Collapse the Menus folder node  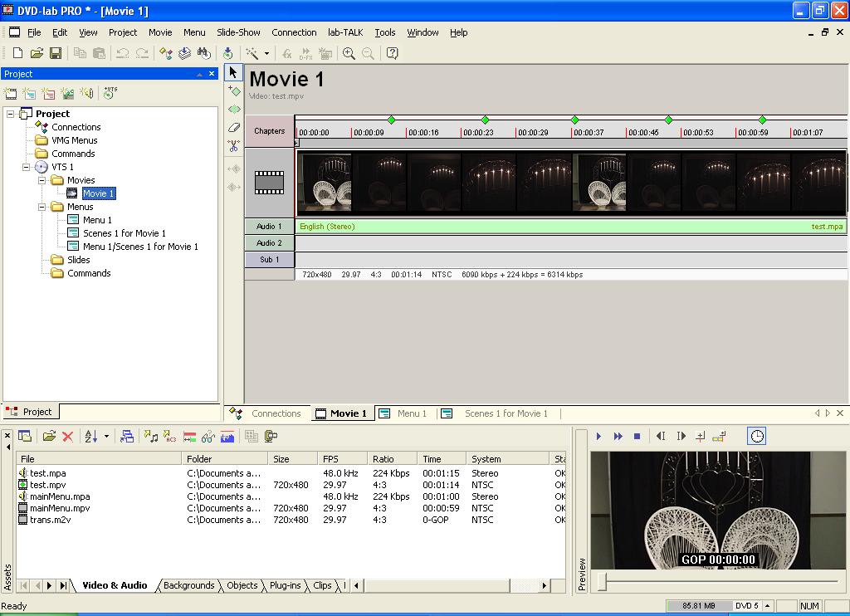click(42, 208)
